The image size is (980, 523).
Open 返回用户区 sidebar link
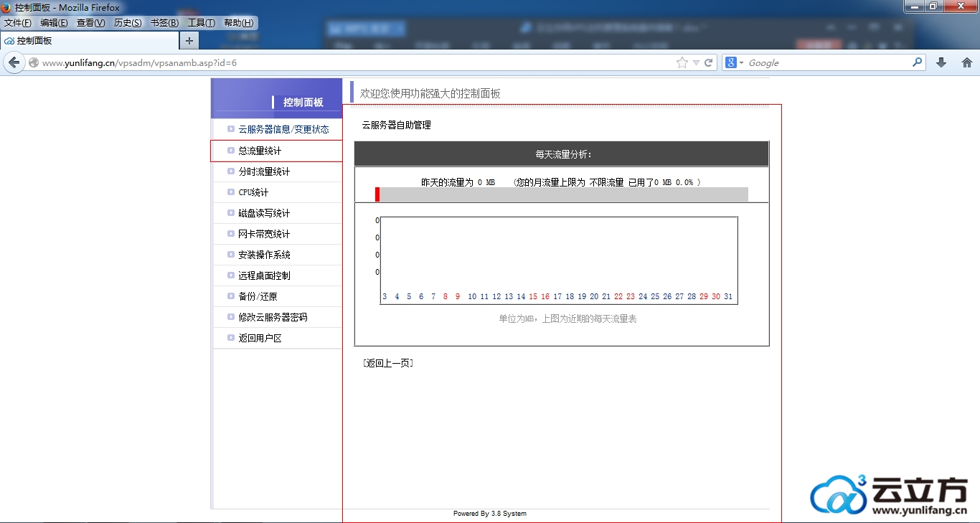260,338
